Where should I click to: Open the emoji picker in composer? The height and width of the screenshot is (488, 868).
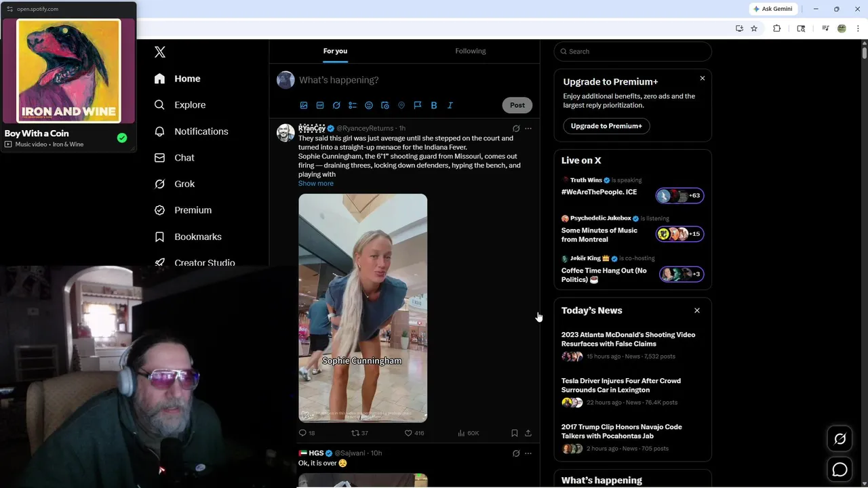369,105
